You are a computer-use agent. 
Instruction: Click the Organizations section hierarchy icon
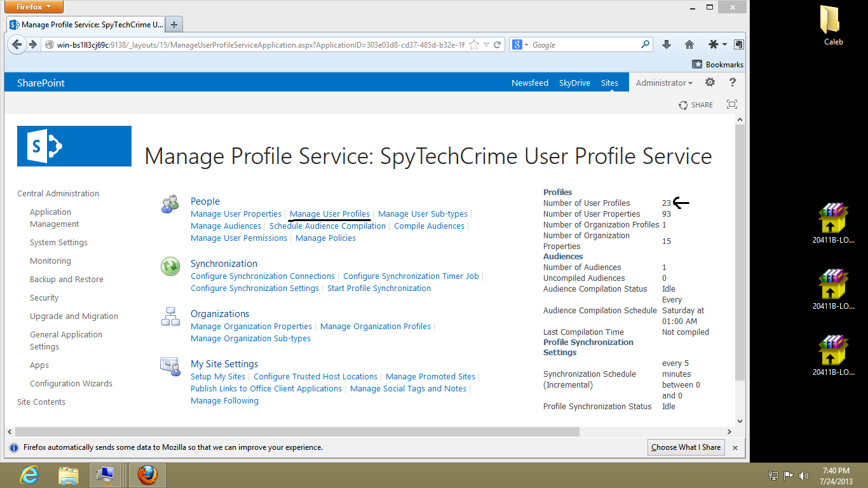[x=170, y=316]
